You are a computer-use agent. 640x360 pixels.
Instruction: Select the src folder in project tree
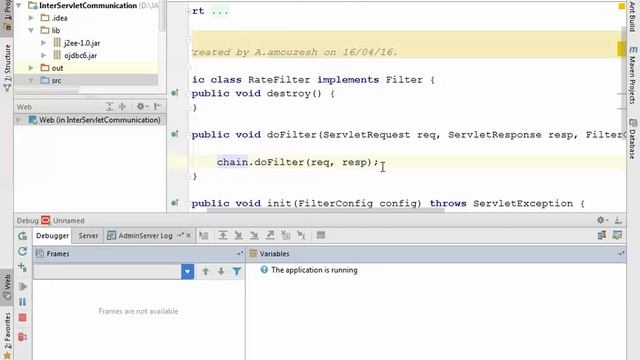tap(56, 80)
